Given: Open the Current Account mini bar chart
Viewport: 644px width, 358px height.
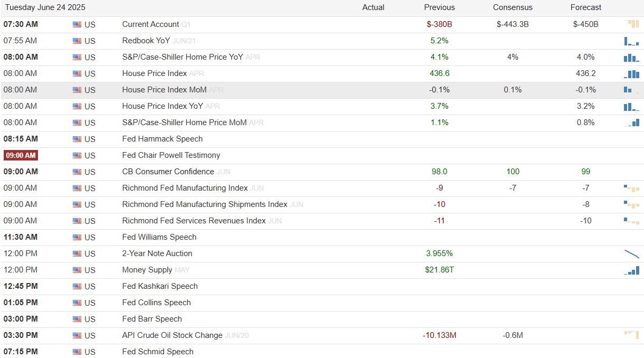Looking at the screenshot, I should pyautogui.click(x=632, y=24).
